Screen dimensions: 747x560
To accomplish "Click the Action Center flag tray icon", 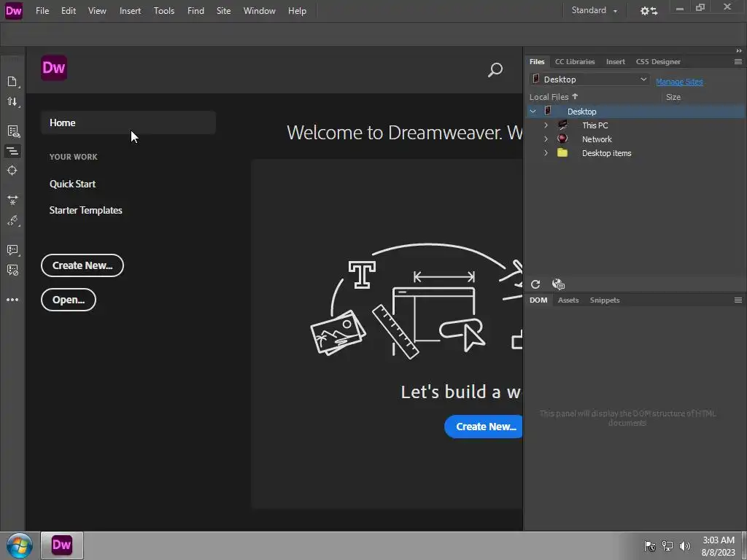I will (x=650, y=546).
